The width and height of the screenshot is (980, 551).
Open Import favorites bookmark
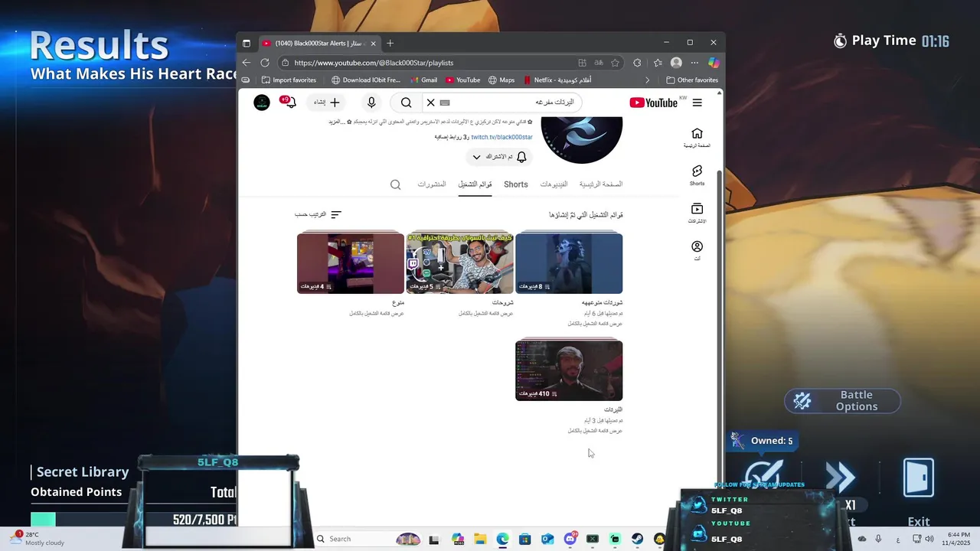coord(289,80)
